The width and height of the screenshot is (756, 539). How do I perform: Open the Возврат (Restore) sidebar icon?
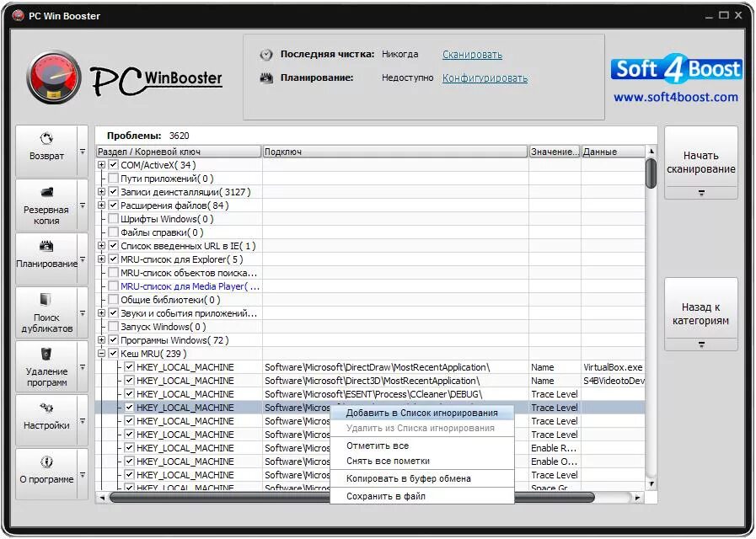tap(48, 146)
